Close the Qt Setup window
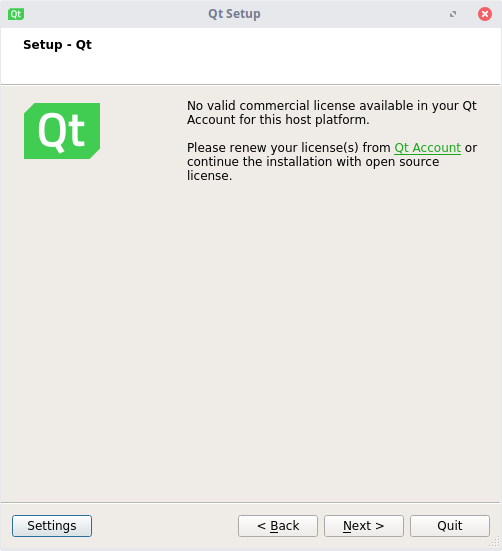The width and height of the screenshot is (502, 551). (485, 14)
